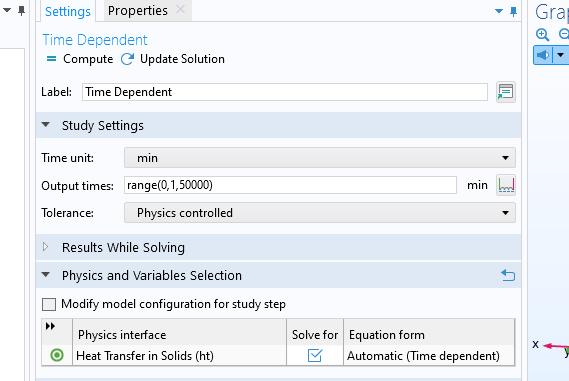
Task: Open the range editor icon next to Output times
Action: coord(506,185)
